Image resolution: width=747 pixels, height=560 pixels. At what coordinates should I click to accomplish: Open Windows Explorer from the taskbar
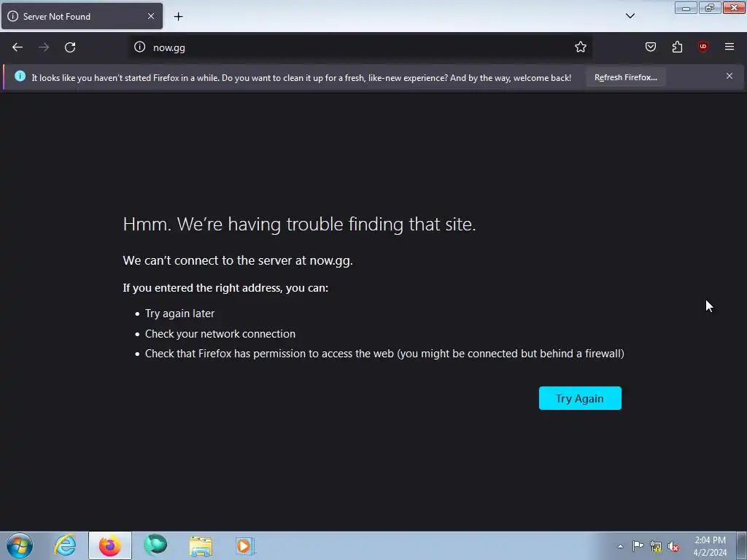(x=201, y=545)
